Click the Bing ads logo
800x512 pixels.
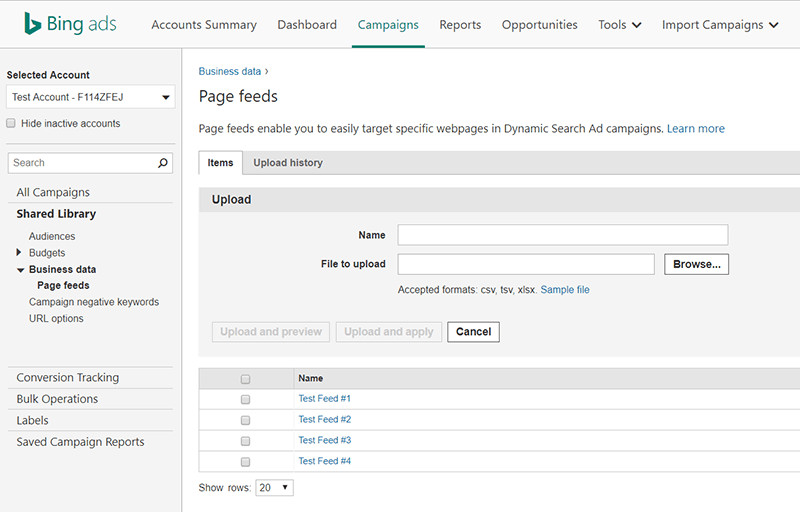point(69,24)
